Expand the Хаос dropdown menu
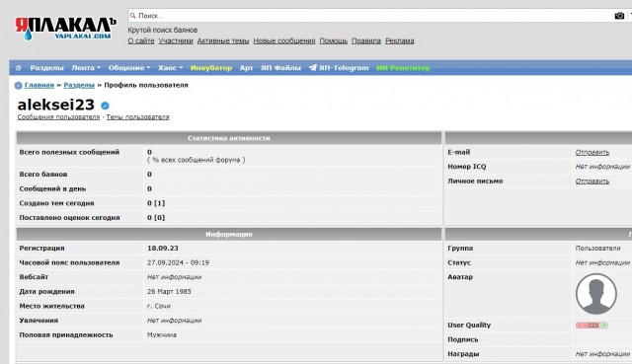 pos(170,68)
